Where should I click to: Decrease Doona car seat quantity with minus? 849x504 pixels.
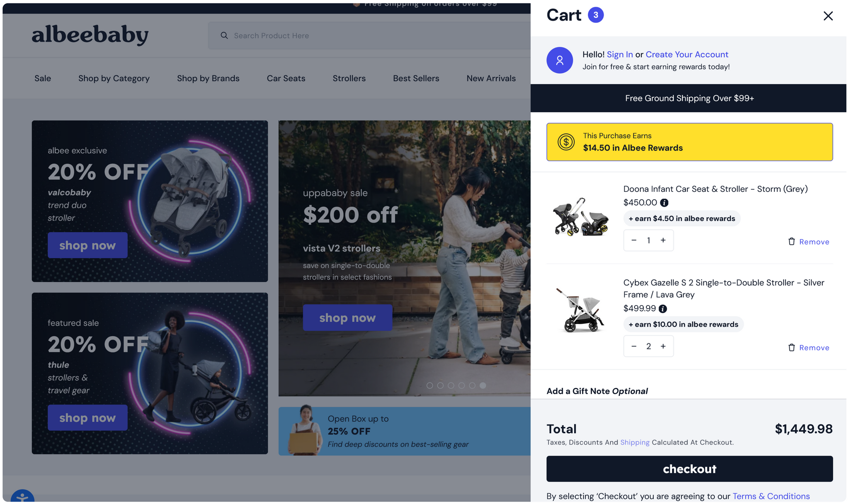click(634, 240)
